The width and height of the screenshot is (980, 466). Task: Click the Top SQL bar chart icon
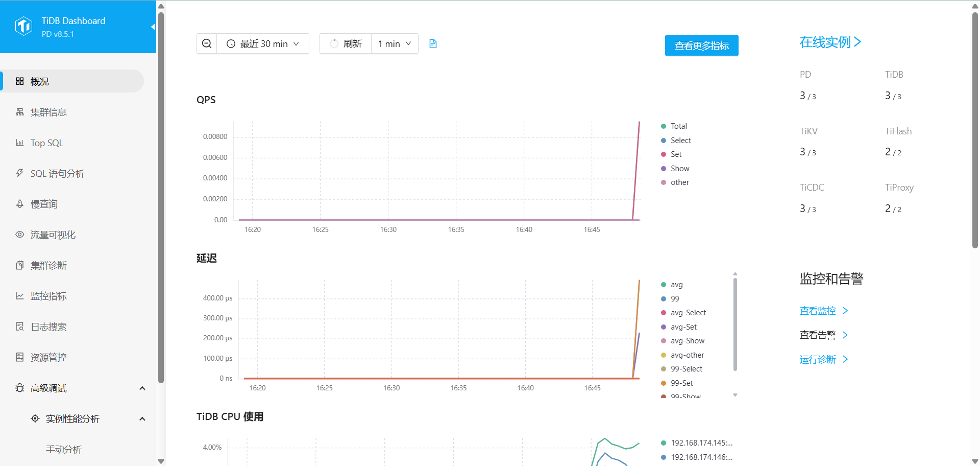click(20, 143)
